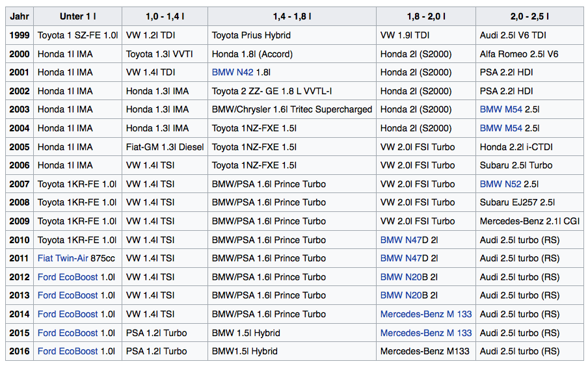The image size is (588, 368).
Task: Click the 'VW 1.9l TDI' cell
Action: pyautogui.click(x=426, y=35)
